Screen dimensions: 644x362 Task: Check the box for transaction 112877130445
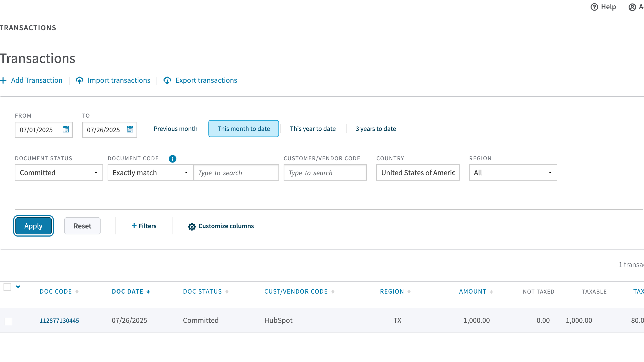tap(8, 321)
